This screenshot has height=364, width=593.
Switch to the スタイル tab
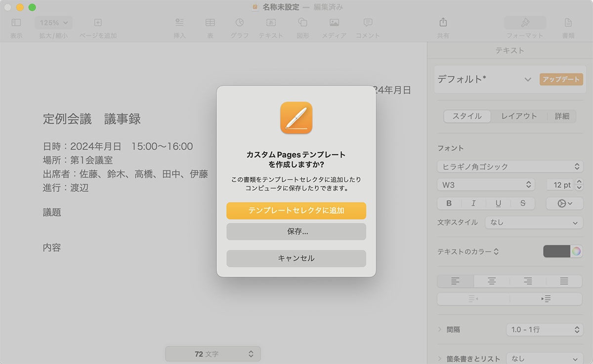pos(467,116)
